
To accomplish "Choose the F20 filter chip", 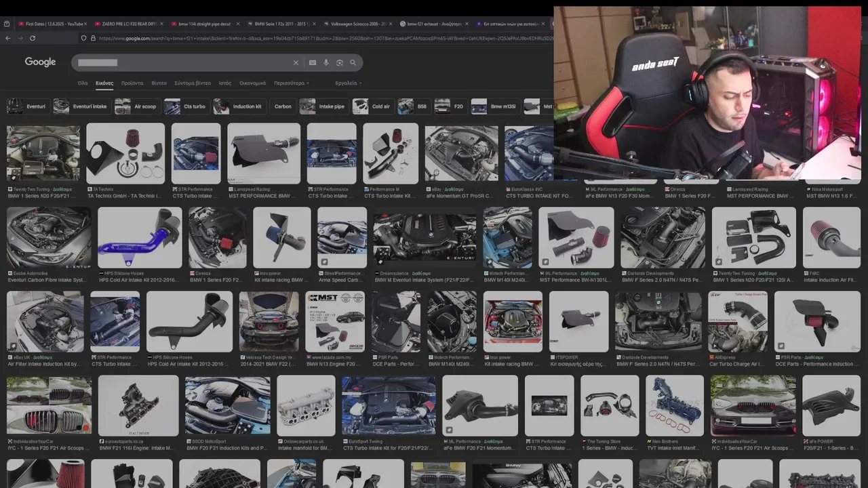I will pyautogui.click(x=450, y=106).
